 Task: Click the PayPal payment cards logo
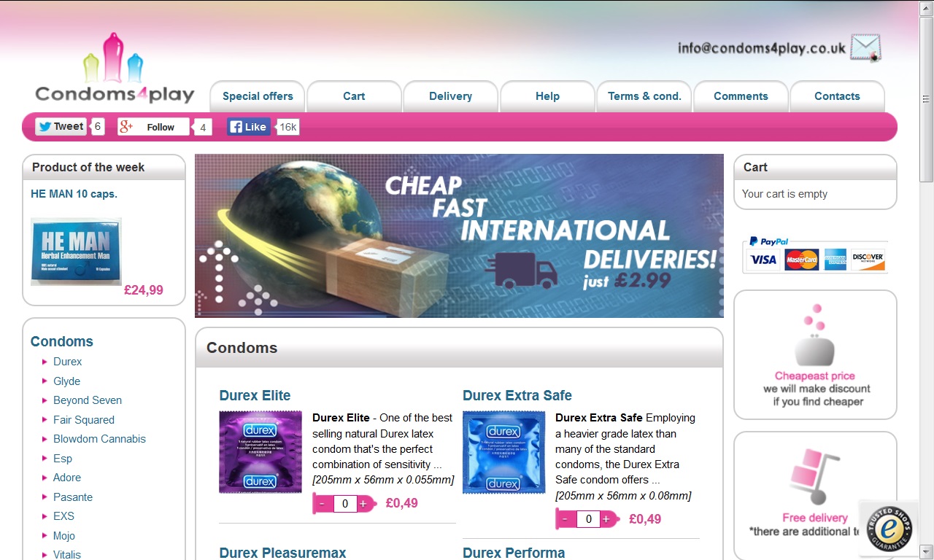click(815, 255)
